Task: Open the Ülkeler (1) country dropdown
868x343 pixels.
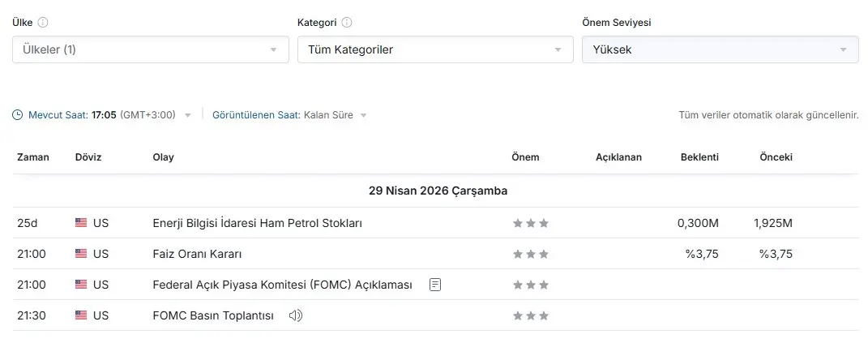Action: pos(150,49)
